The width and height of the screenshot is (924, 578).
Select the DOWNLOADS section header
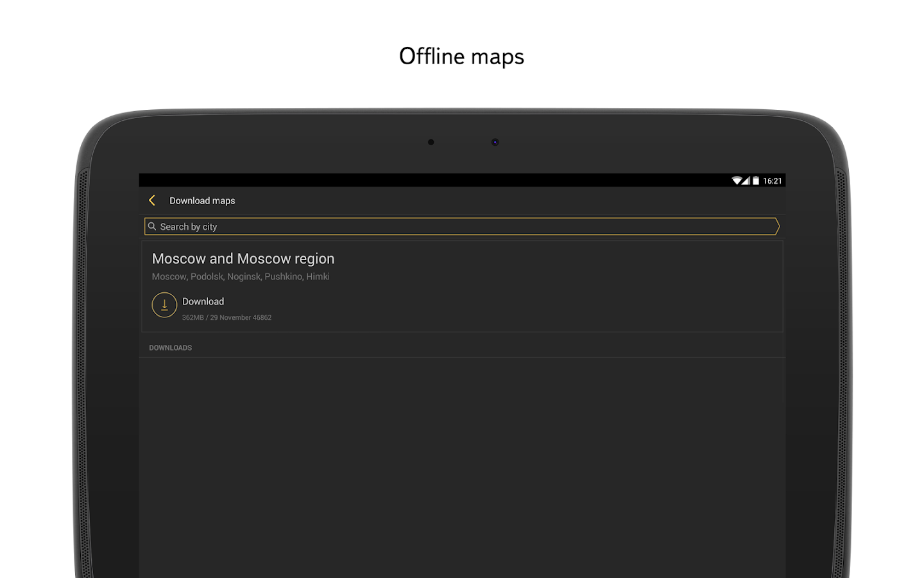170,347
